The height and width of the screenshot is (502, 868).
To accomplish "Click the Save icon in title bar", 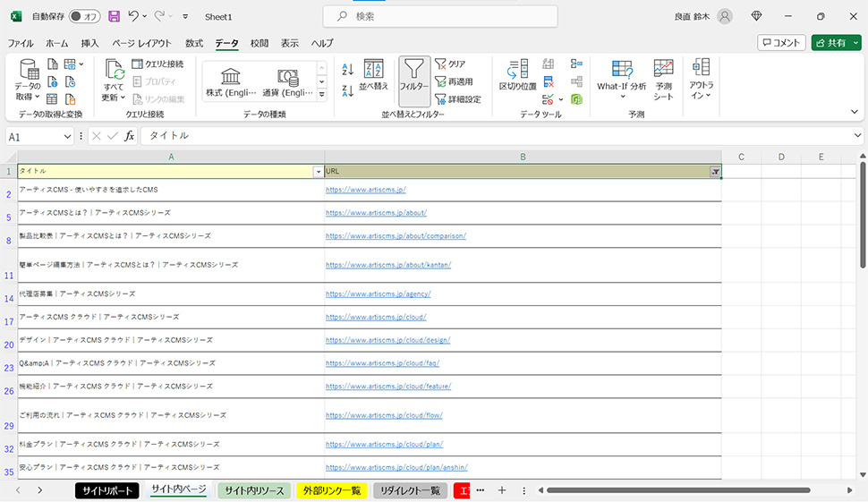I will [x=114, y=17].
